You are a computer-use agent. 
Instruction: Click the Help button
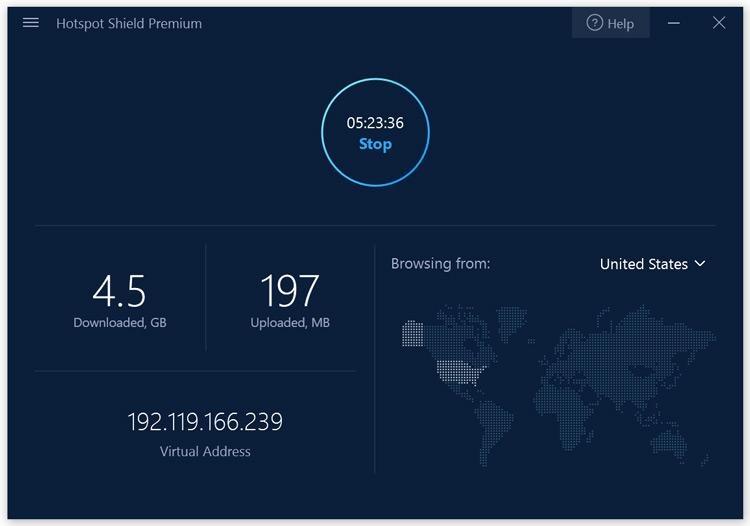pyautogui.click(x=610, y=23)
